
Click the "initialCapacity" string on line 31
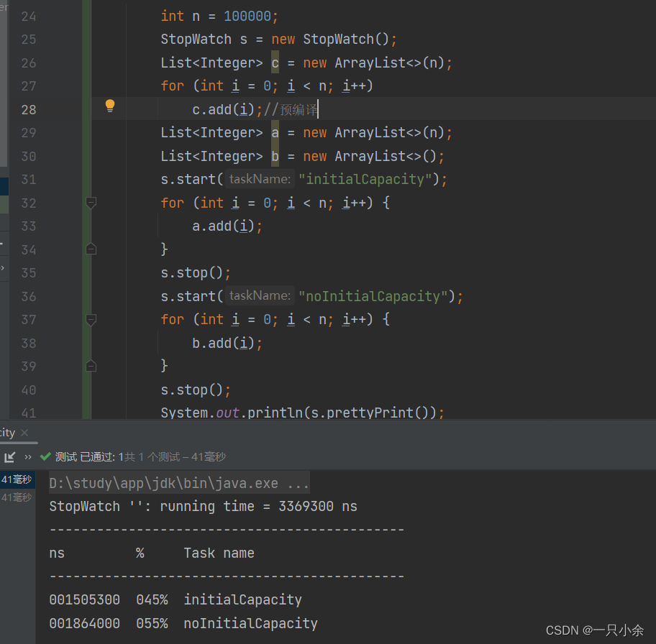click(x=365, y=180)
